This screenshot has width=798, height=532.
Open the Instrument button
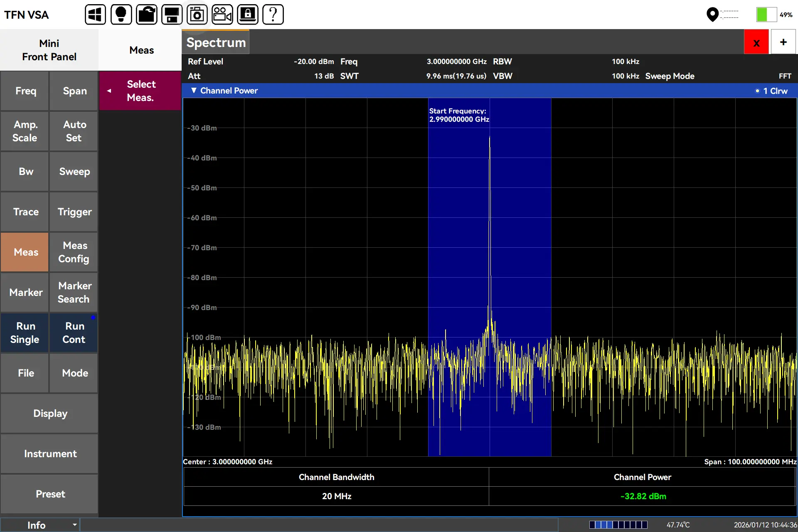point(49,453)
